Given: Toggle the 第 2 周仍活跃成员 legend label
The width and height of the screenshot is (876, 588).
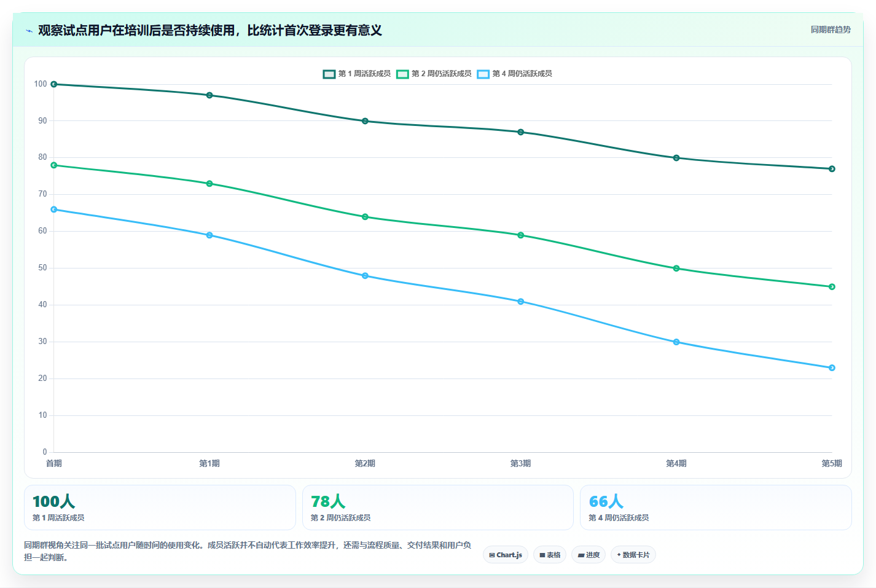Looking at the screenshot, I should coord(441,74).
